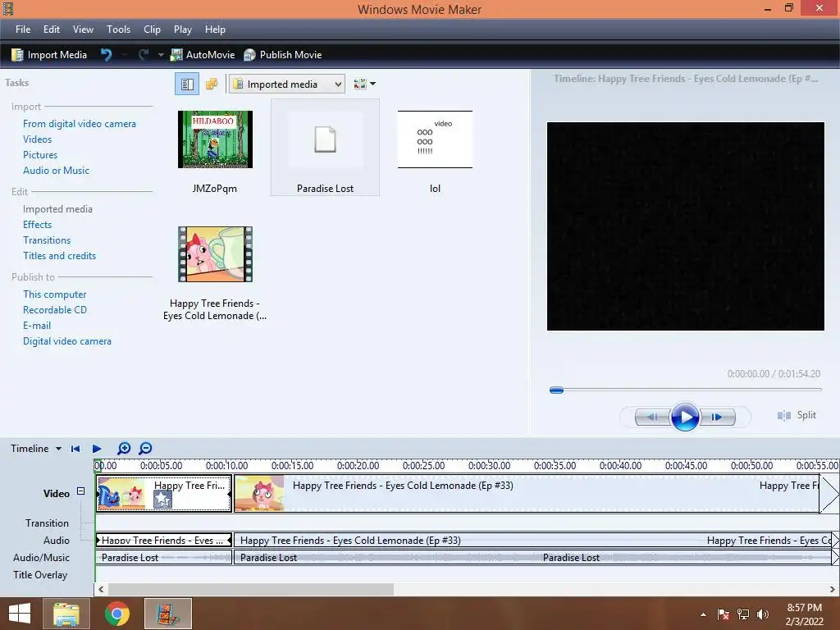This screenshot has height=630, width=840.
Task: Click the Publish Movie toolbar button
Action: (x=282, y=55)
